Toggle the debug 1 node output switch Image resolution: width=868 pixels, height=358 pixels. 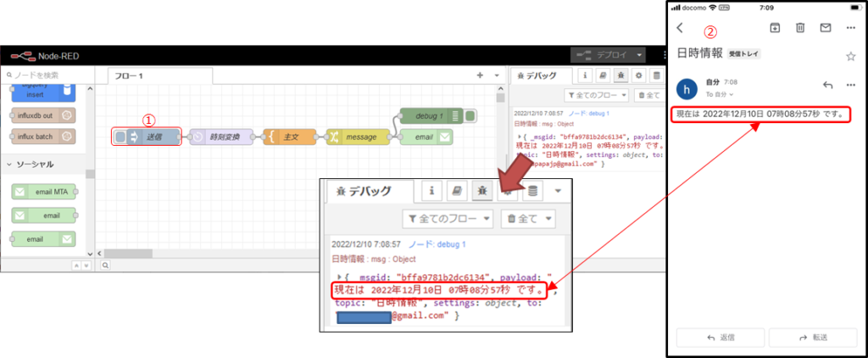pos(470,117)
